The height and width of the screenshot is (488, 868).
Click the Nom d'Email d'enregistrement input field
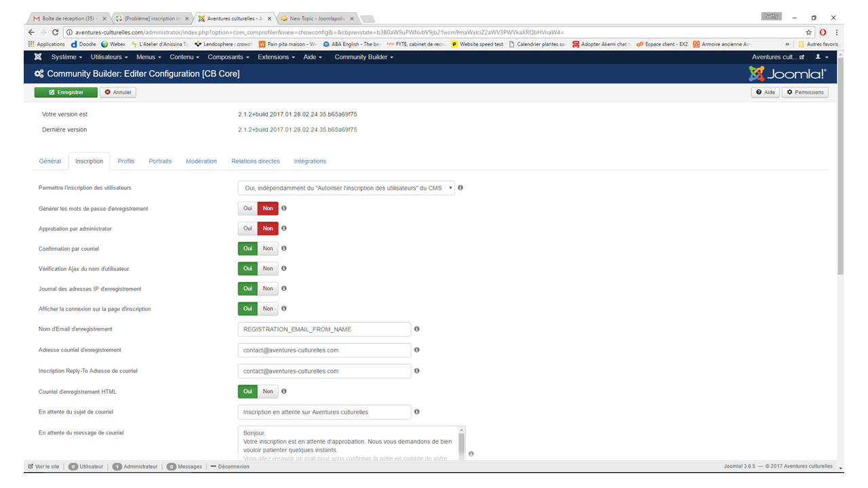click(x=325, y=329)
